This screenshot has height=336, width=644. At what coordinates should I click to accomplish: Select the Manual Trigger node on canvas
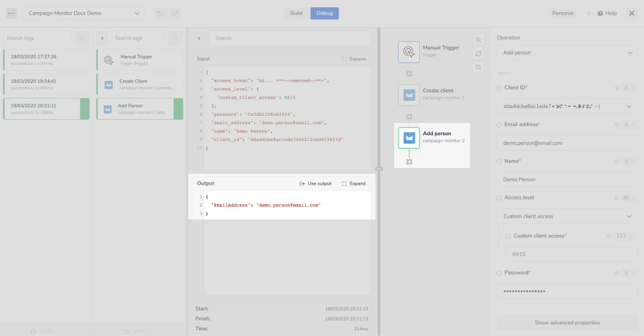coord(409,51)
